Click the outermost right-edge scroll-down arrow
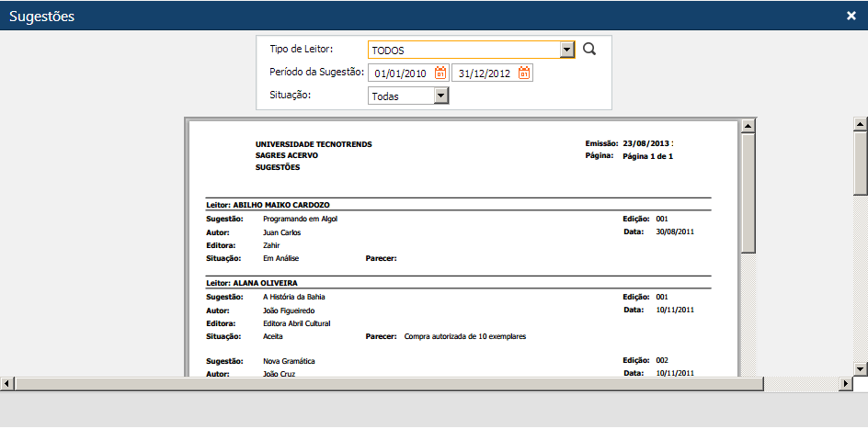Viewport: 868px width, 429px height. (861, 368)
